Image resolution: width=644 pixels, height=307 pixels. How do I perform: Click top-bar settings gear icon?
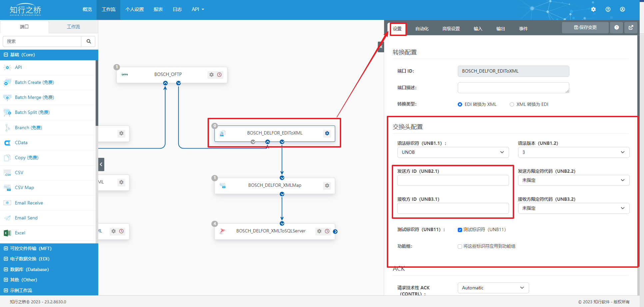593,9
